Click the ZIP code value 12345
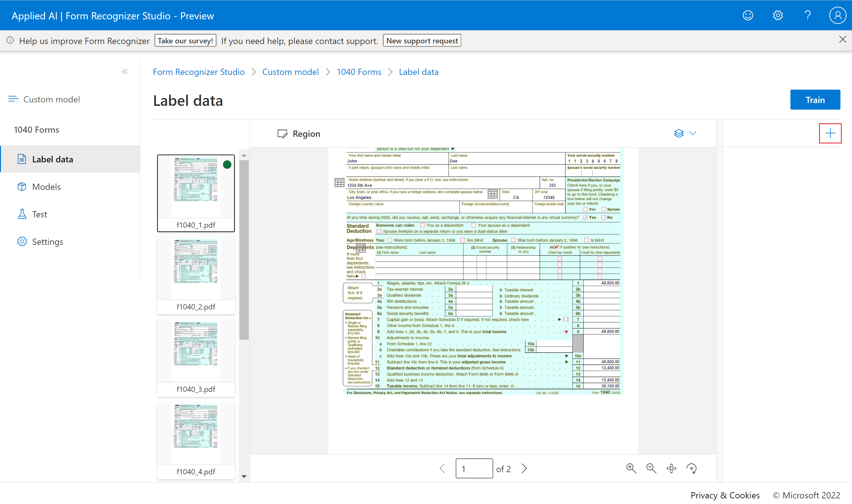This screenshot has height=504, width=852. click(x=549, y=197)
